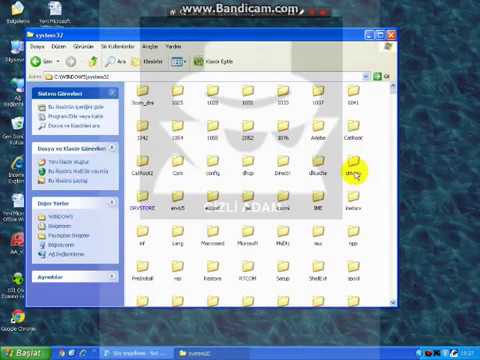This screenshot has width=480, height=360.
Task: Select the Restore folder
Action: pos(213,271)
